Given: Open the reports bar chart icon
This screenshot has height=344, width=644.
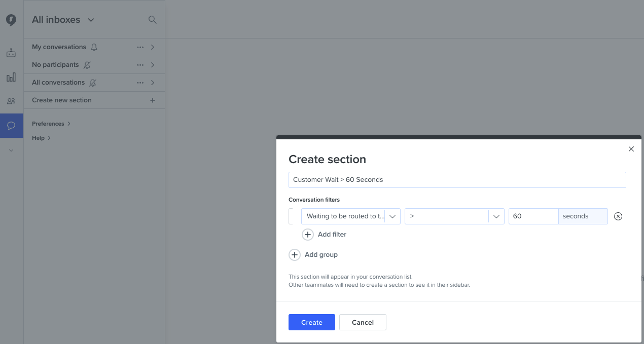Looking at the screenshot, I should point(11,77).
